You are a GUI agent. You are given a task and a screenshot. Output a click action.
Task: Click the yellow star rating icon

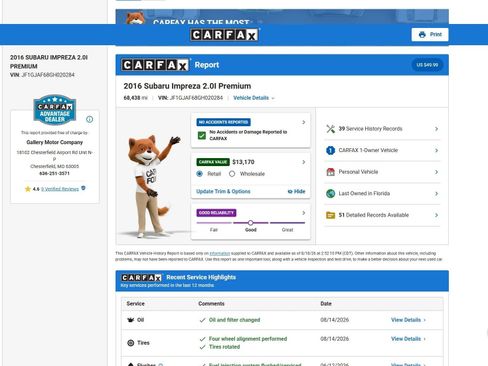click(x=28, y=189)
